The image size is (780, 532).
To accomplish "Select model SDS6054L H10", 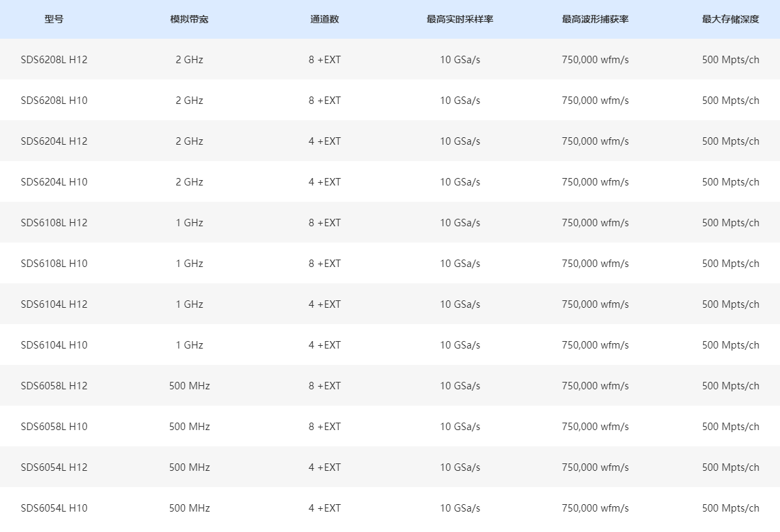I will click(54, 508).
